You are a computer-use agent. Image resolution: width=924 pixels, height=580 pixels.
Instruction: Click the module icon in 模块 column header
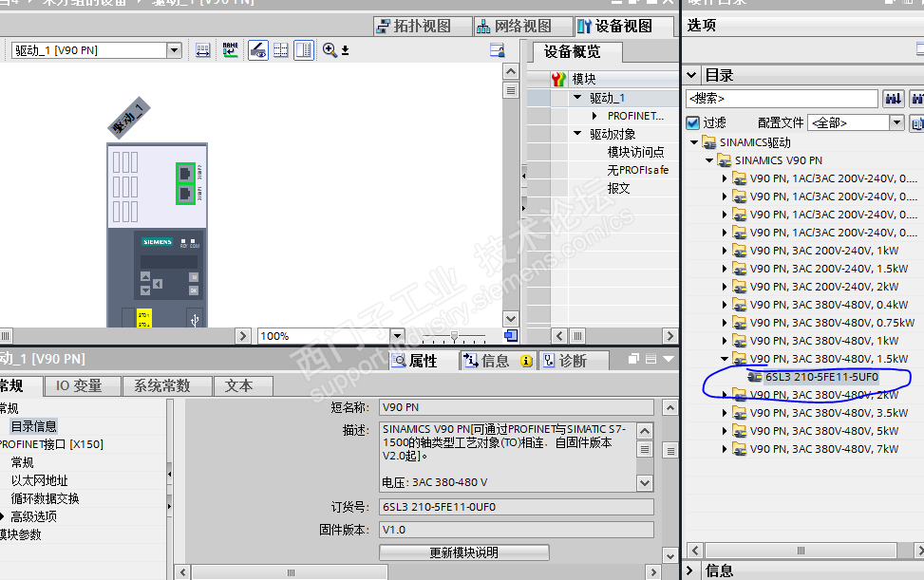point(558,79)
